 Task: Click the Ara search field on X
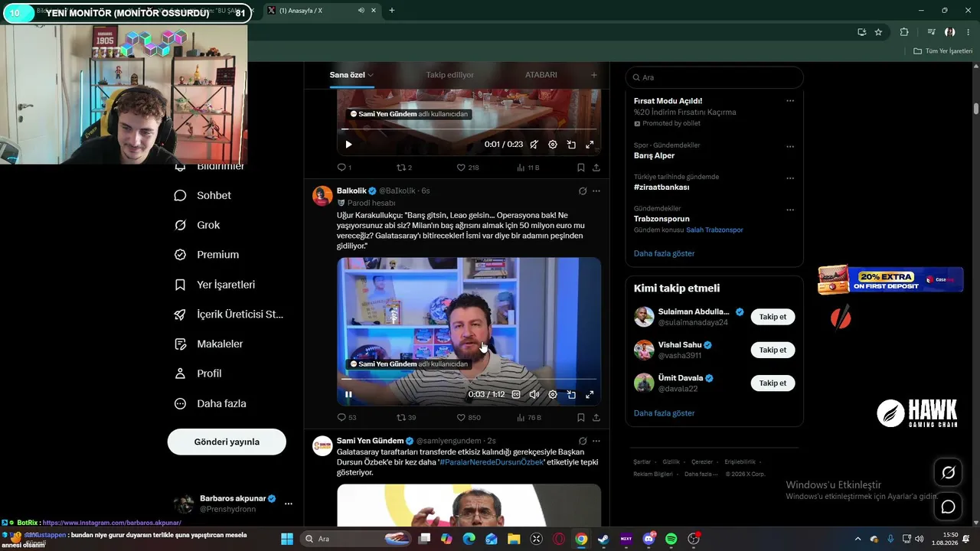click(714, 77)
